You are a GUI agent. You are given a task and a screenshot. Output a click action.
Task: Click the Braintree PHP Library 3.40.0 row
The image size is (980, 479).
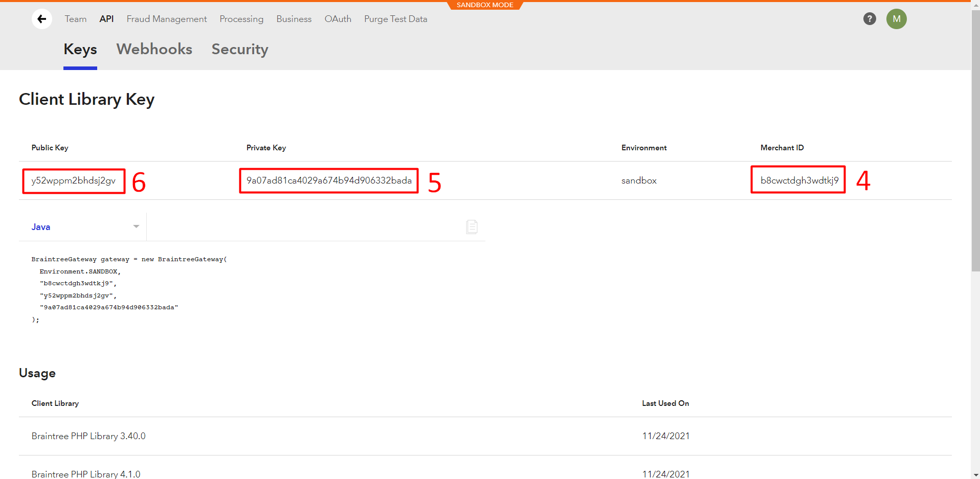pyautogui.click(x=88, y=436)
